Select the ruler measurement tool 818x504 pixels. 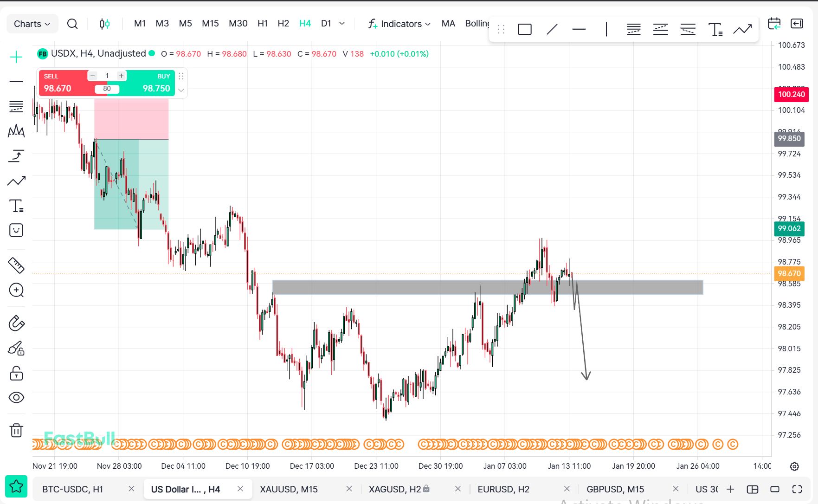click(16, 265)
